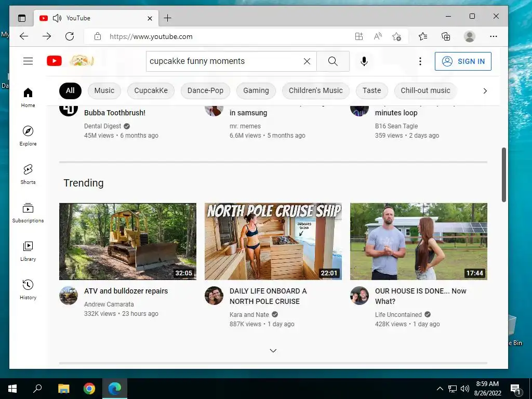
Task: Open the YouTube hamburger guide menu
Action: [28, 61]
